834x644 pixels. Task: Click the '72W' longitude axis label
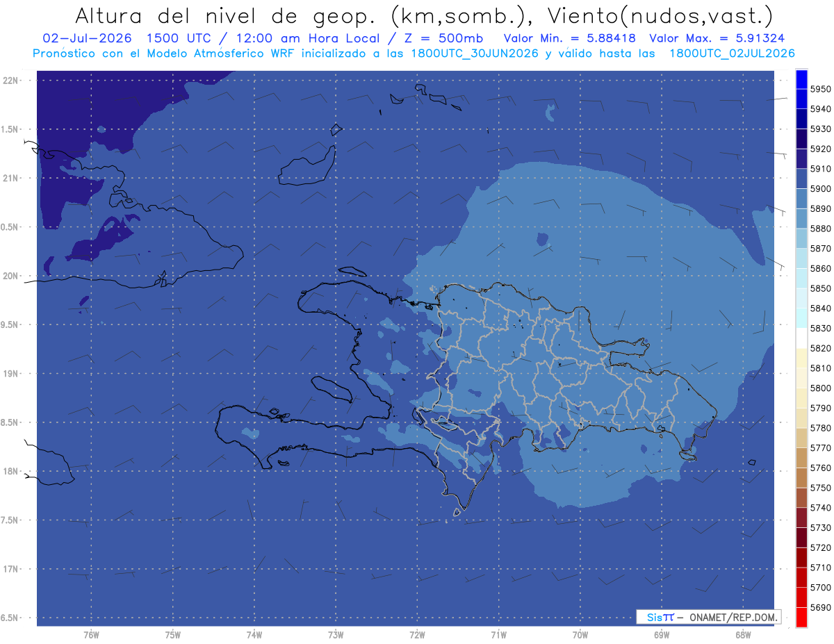pyautogui.click(x=417, y=635)
